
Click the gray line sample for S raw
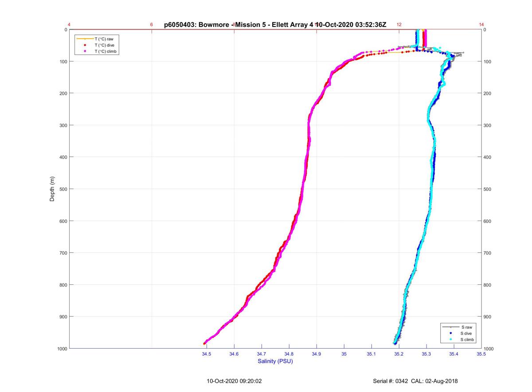pos(450,327)
